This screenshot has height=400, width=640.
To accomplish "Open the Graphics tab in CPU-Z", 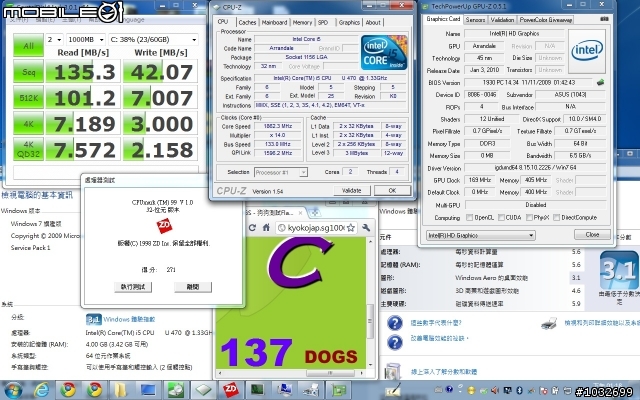I will pos(349,22).
